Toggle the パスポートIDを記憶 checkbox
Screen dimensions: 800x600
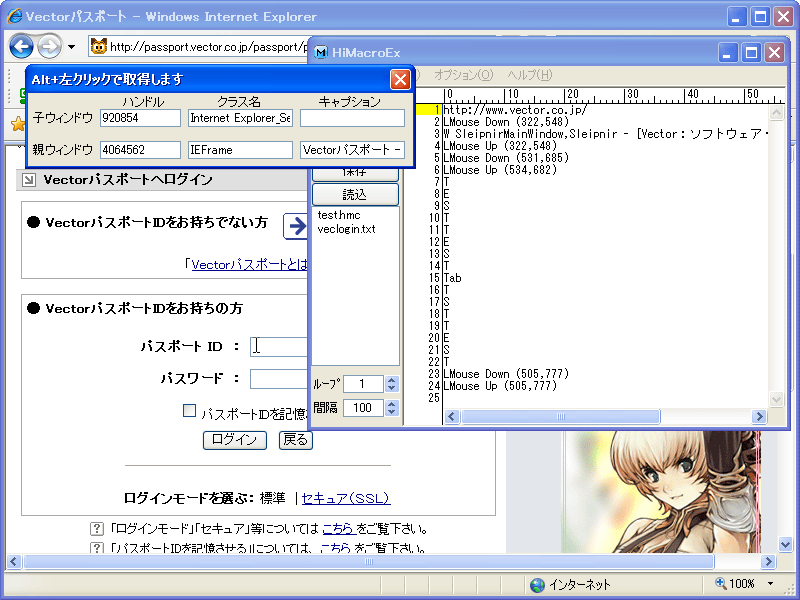189,411
